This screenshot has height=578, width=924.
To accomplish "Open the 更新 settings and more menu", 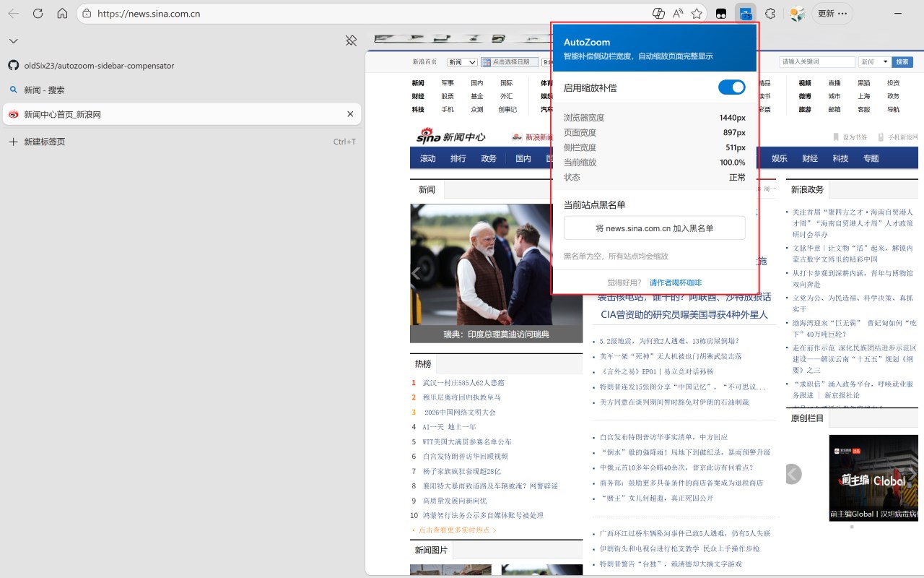I will point(832,14).
